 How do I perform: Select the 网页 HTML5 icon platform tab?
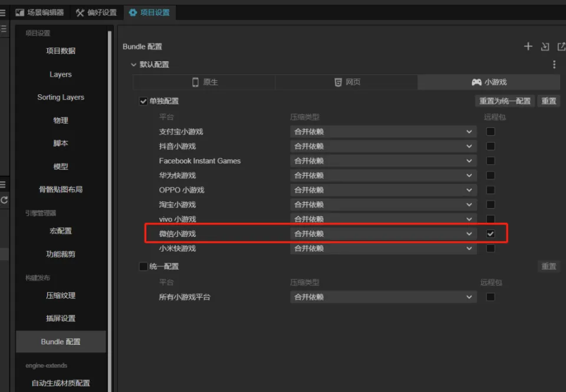(x=347, y=83)
